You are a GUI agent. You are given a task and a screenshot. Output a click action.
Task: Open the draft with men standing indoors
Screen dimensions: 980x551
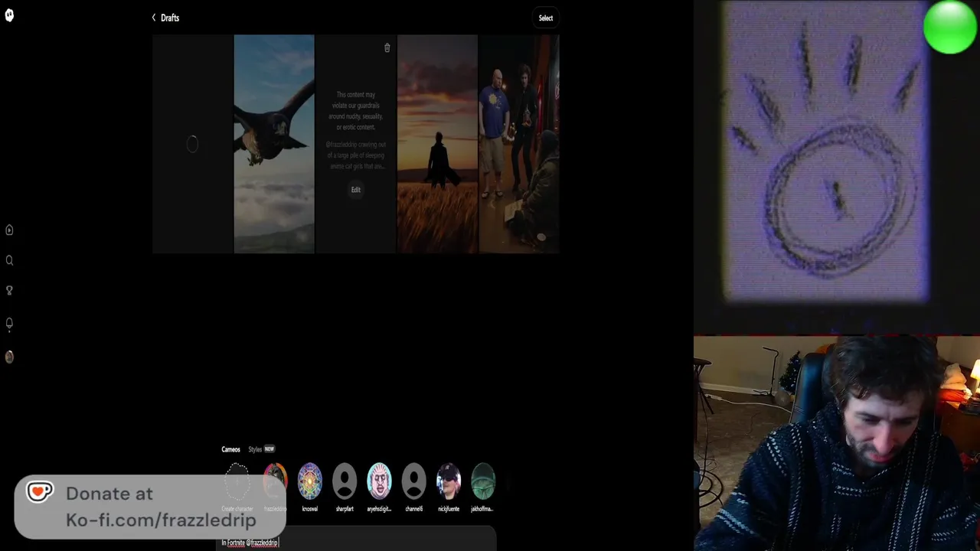point(519,144)
